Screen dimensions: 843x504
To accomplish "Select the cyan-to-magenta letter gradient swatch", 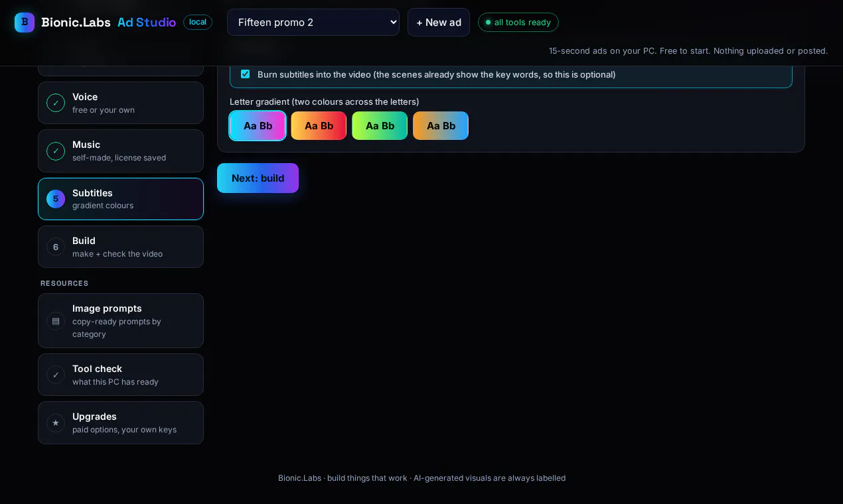I will click(x=258, y=125).
